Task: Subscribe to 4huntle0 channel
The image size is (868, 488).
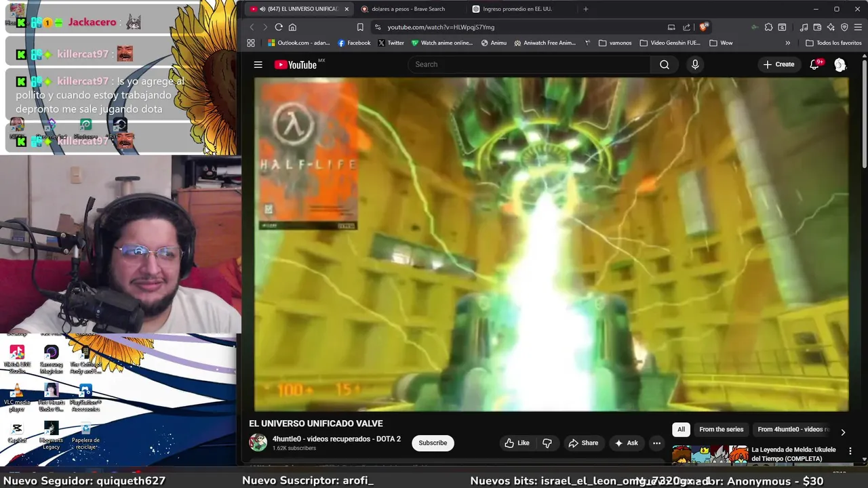Action: (x=433, y=443)
